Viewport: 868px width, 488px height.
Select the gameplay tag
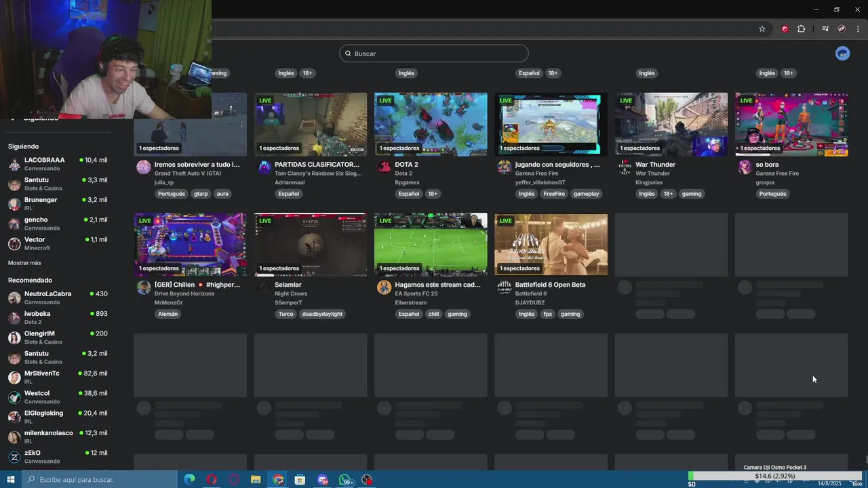pos(587,194)
